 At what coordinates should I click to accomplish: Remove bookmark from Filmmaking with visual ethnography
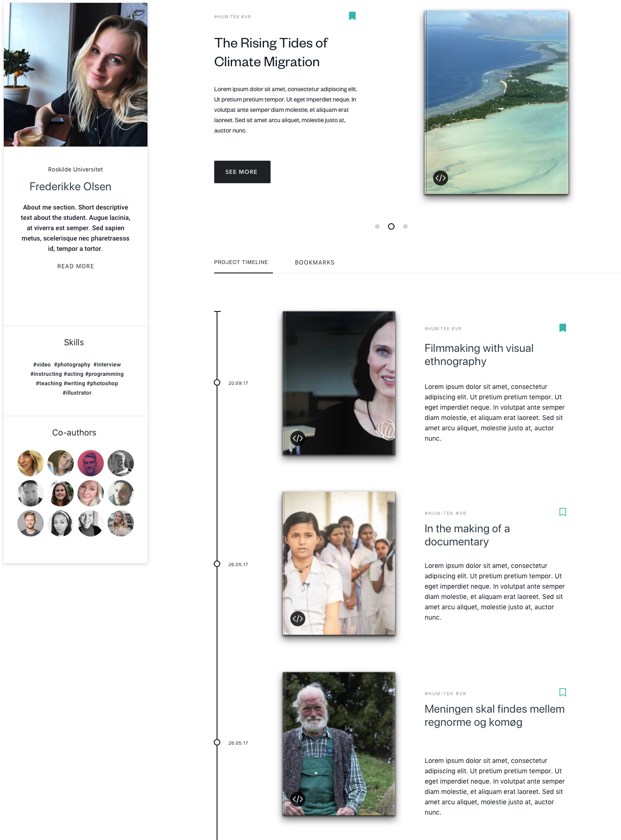[563, 328]
